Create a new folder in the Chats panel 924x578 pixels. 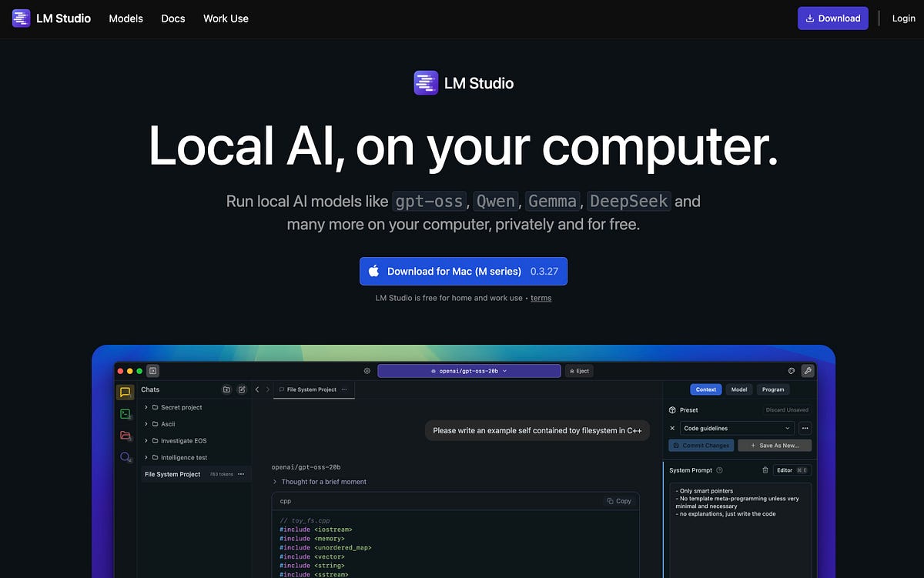coord(226,389)
